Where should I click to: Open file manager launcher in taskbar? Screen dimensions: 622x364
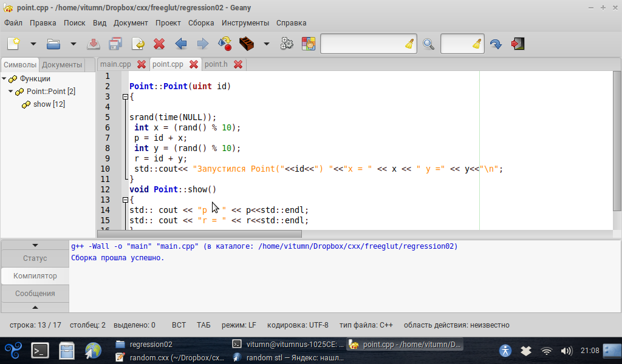[67, 351]
